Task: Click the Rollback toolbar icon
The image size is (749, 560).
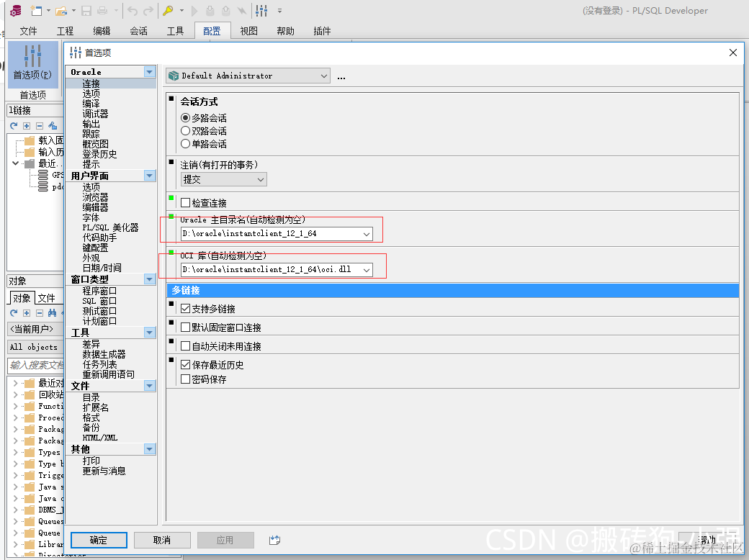Action: (x=226, y=10)
